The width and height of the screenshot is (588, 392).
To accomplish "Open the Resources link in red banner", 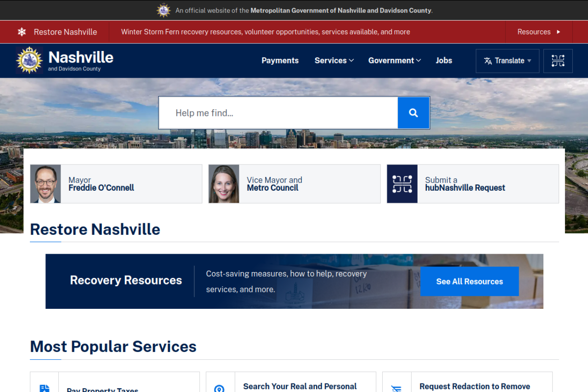I will pos(539,32).
